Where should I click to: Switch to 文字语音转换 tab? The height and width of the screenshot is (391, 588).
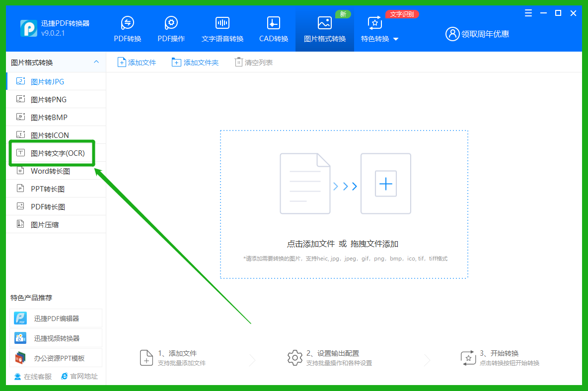[x=222, y=30]
